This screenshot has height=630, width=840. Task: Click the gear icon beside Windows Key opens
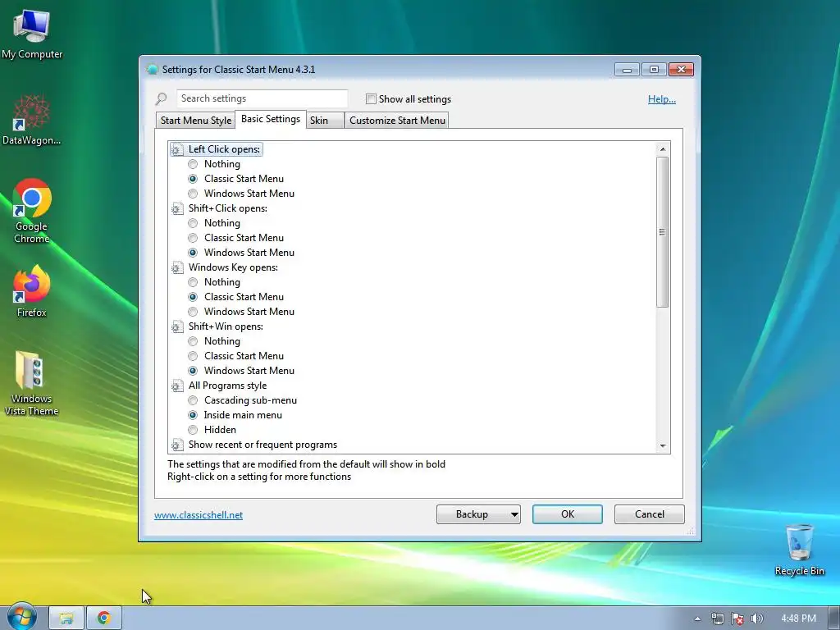177,267
